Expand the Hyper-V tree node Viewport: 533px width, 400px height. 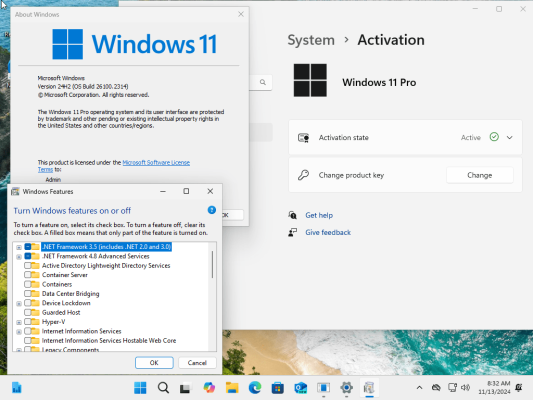click(19, 322)
